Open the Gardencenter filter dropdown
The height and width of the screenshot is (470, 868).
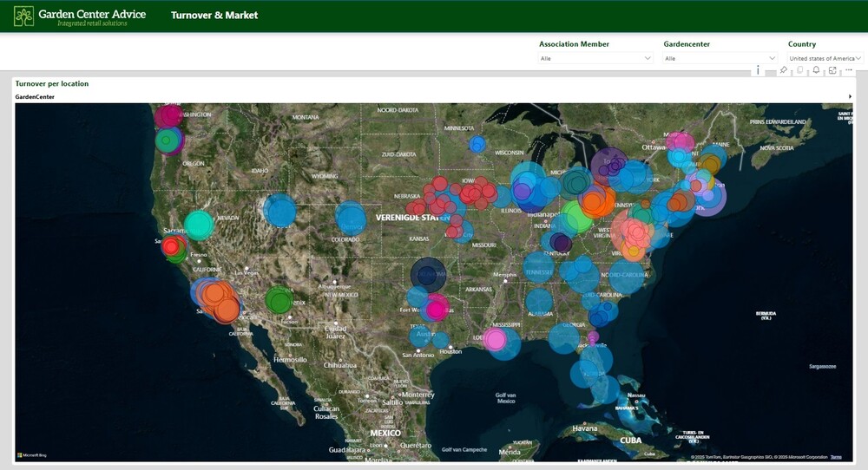(x=720, y=58)
